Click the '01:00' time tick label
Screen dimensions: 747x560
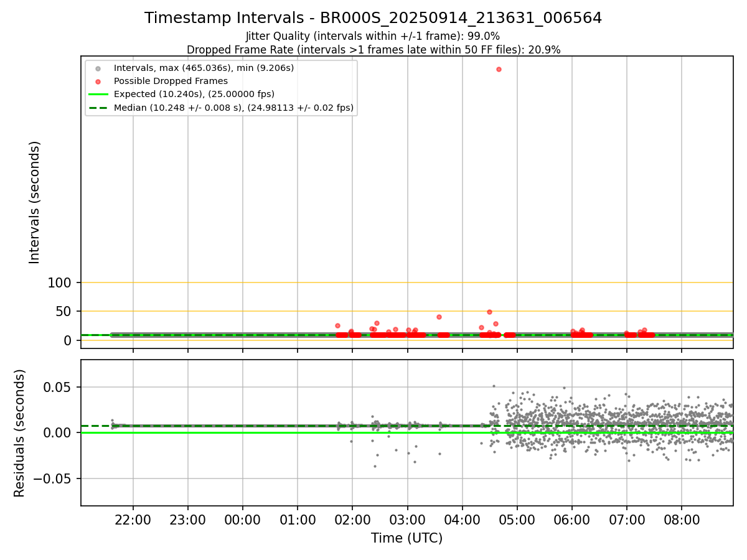[x=298, y=520]
